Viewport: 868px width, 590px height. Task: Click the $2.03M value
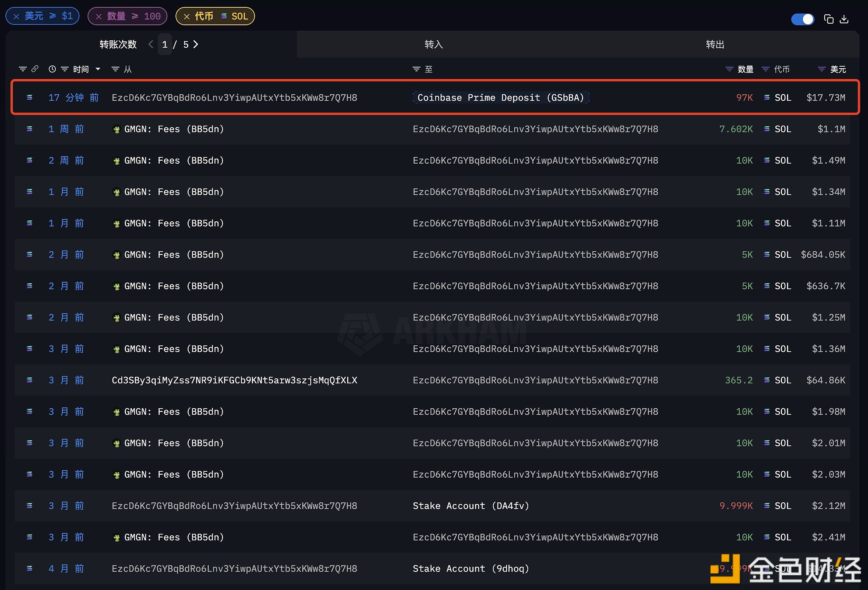click(828, 474)
